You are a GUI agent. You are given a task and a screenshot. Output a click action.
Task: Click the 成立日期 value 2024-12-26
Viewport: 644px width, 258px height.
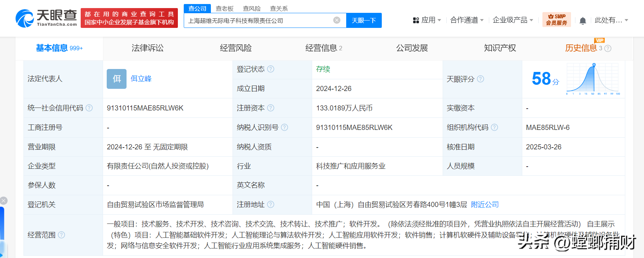(334, 88)
